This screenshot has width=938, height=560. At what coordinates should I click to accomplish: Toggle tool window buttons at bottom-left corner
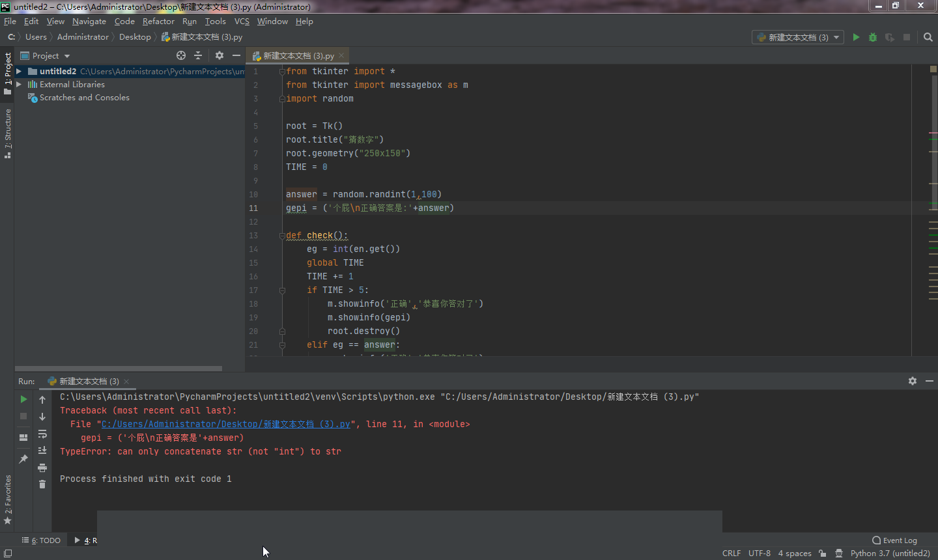[x=8, y=553]
